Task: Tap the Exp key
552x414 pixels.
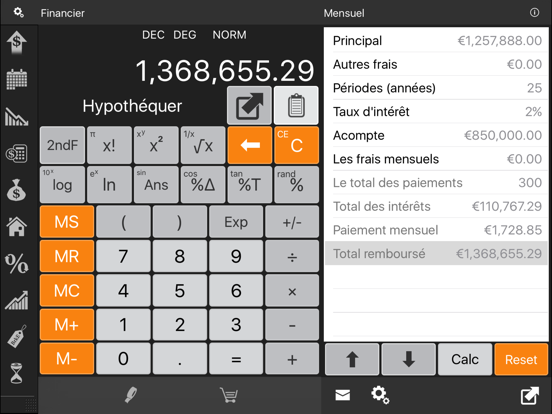Action: point(236,222)
